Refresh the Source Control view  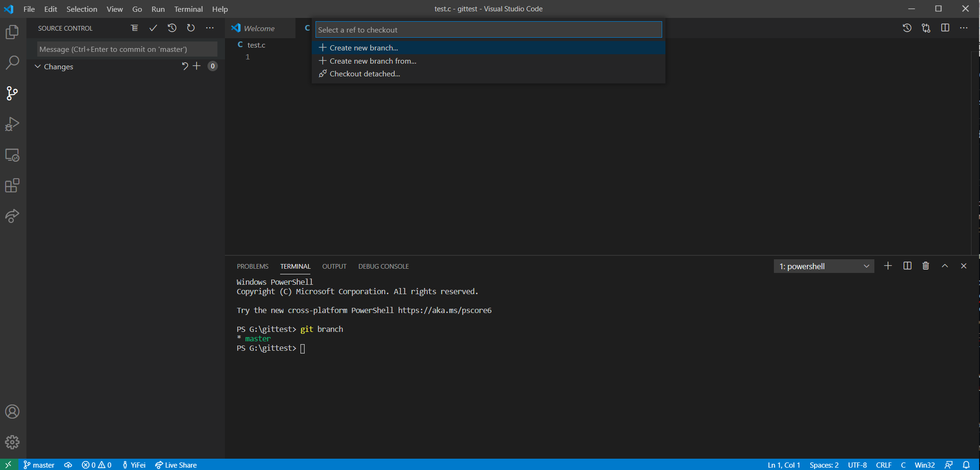191,28
